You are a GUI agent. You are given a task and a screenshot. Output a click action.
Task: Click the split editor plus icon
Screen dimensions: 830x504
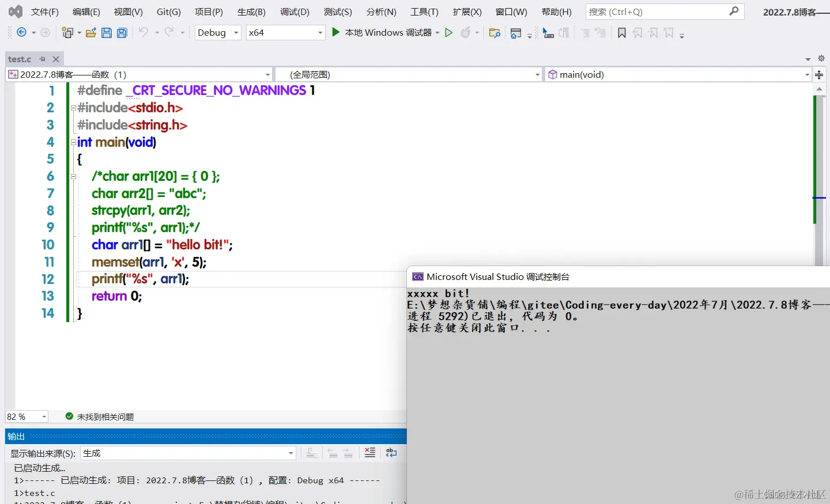pos(819,74)
